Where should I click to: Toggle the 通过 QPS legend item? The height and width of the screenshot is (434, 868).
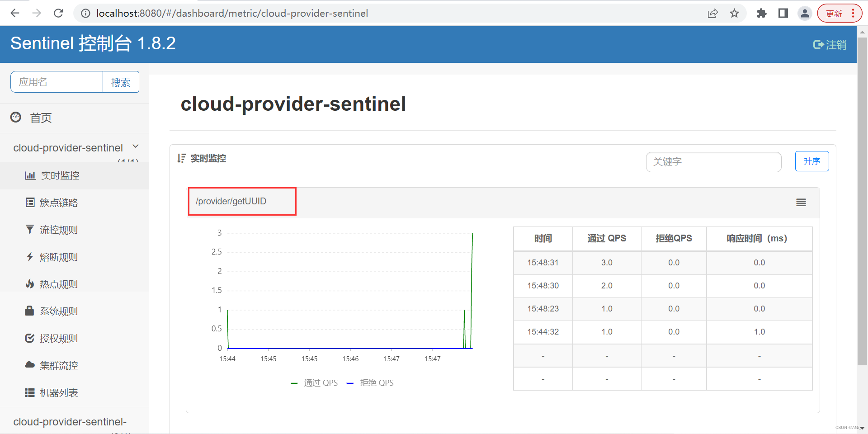pos(314,383)
